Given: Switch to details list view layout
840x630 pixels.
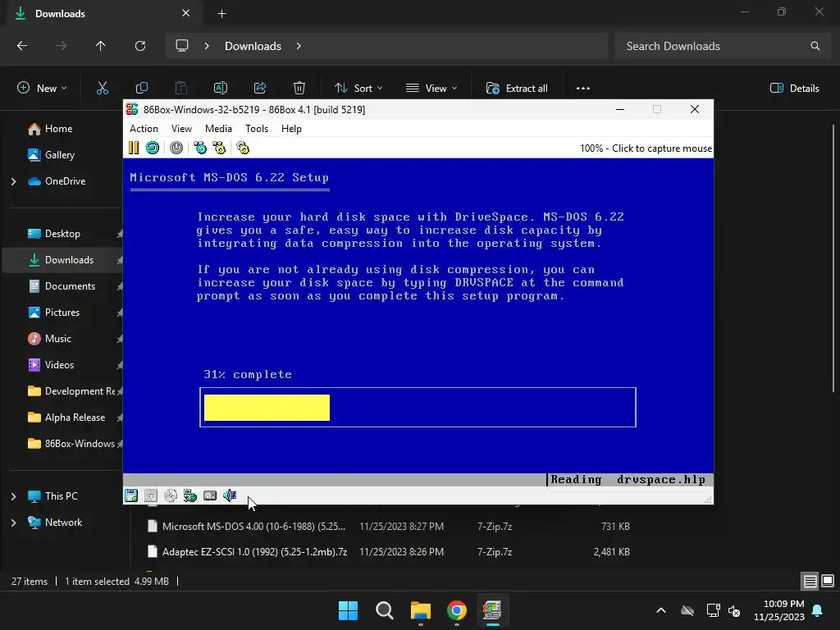Looking at the screenshot, I should (x=810, y=582).
